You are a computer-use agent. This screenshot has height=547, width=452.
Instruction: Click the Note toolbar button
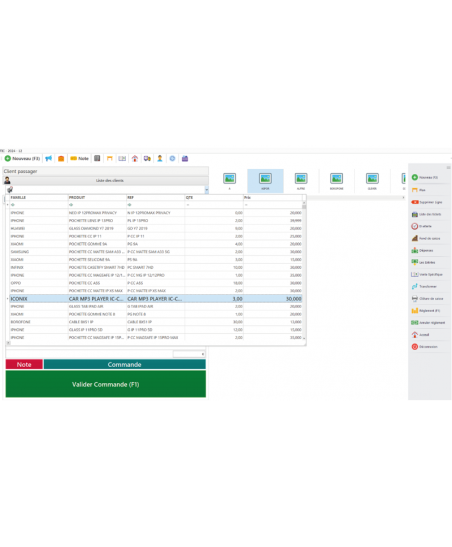coord(80,159)
